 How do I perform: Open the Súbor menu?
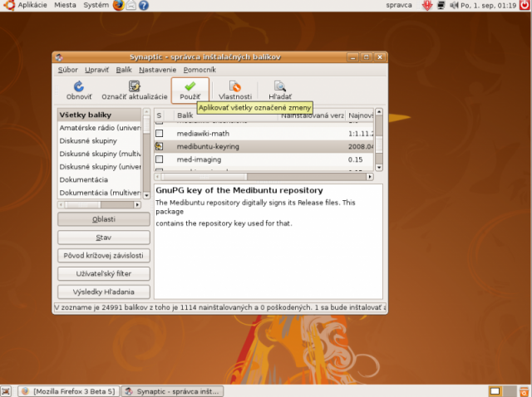(68, 70)
